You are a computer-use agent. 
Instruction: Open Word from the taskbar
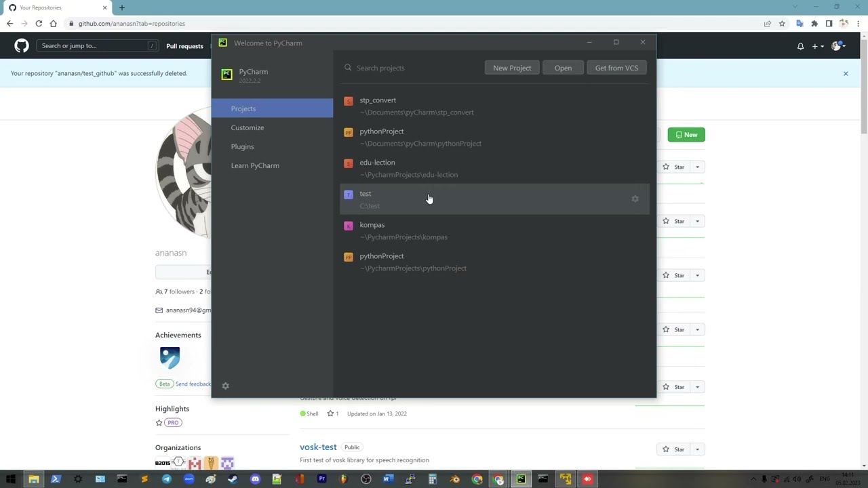(388, 479)
